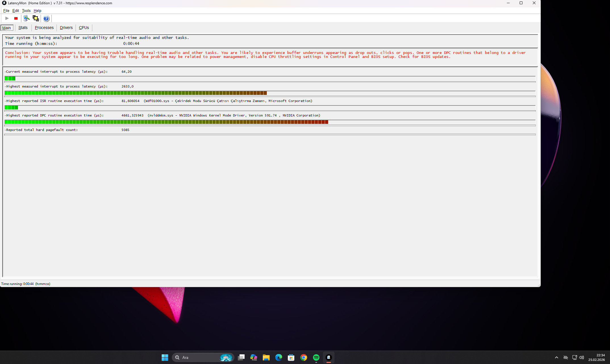Click the highest latency value 2633,0
Screen dimensions: 610x364
point(128,86)
